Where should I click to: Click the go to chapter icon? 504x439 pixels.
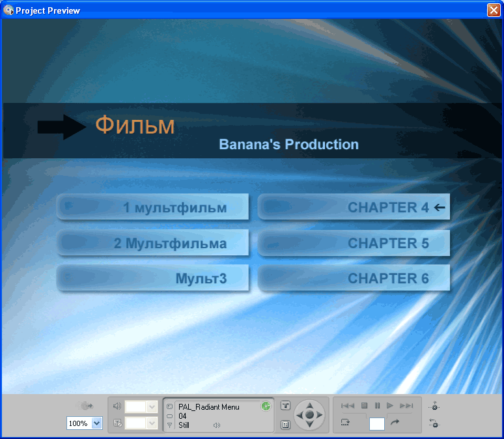tap(345, 422)
